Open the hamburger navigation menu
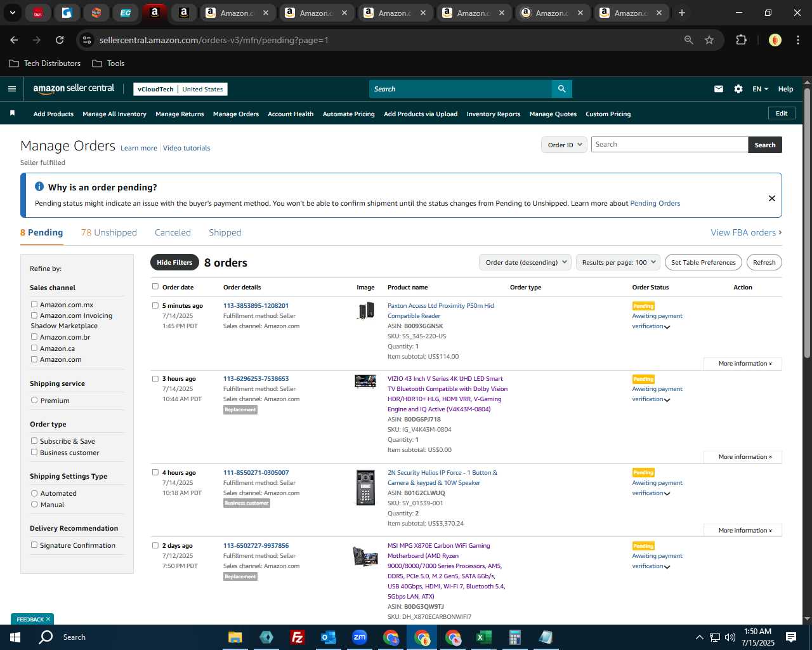The image size is (812, 650). click(x=11, y=89)
